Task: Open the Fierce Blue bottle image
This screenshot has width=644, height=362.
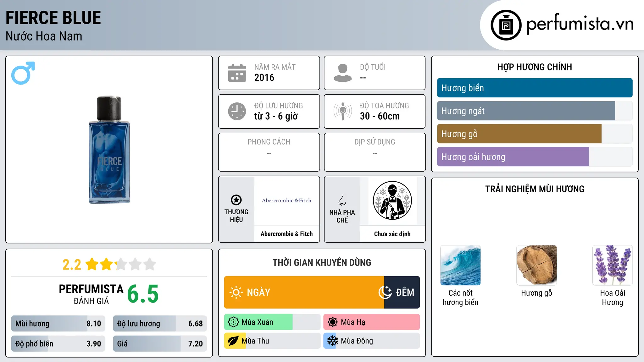Action: 109,150
